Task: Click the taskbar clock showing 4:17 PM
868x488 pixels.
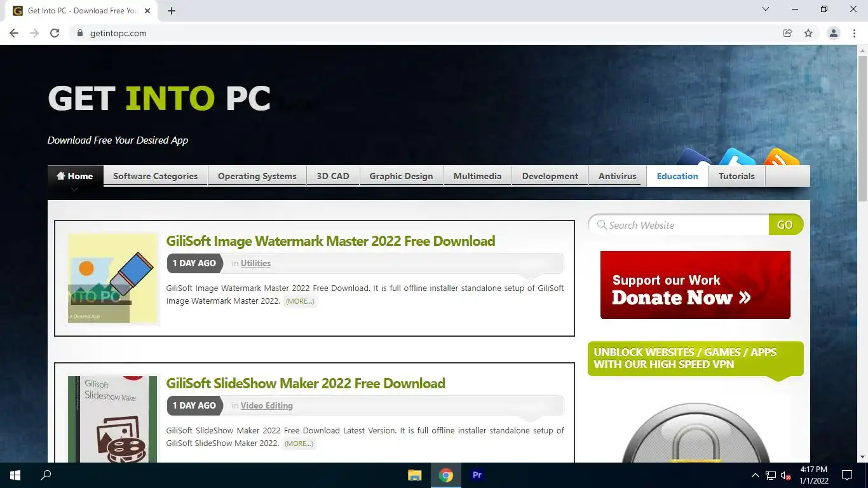Action: tap(814, 475)
